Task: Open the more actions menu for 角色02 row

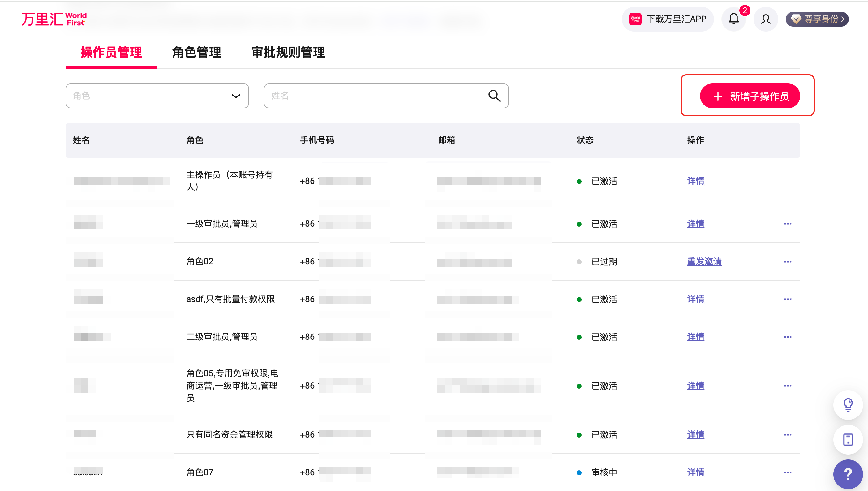Action: [x=788, y=261]
